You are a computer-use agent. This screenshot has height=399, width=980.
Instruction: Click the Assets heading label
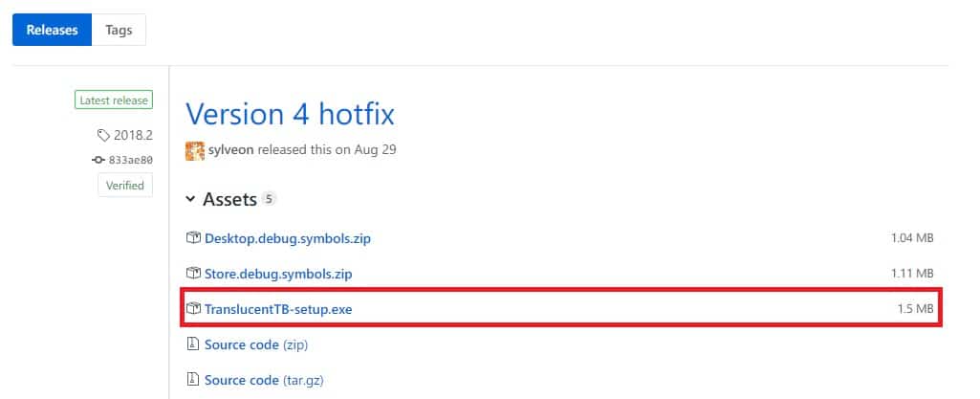click(x=229, y=199)
